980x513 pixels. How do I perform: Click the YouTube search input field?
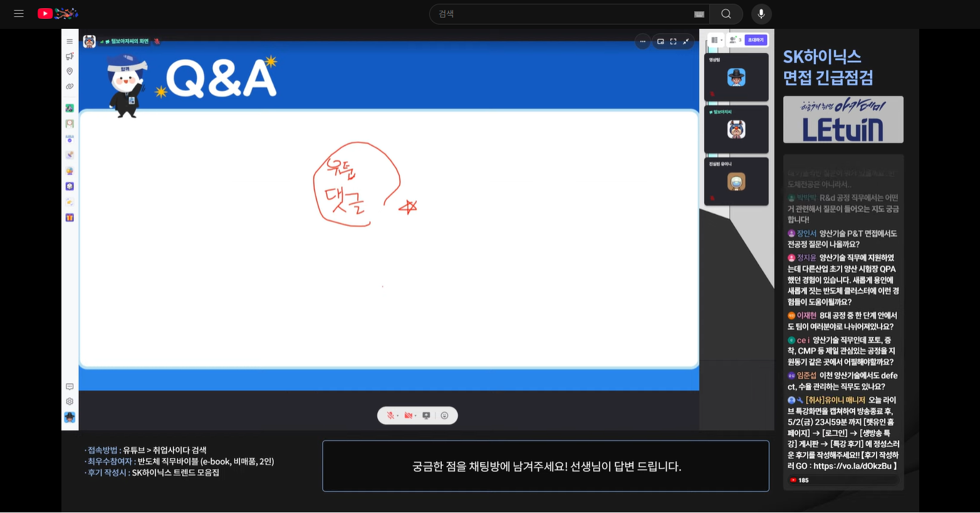pos(564,14)
